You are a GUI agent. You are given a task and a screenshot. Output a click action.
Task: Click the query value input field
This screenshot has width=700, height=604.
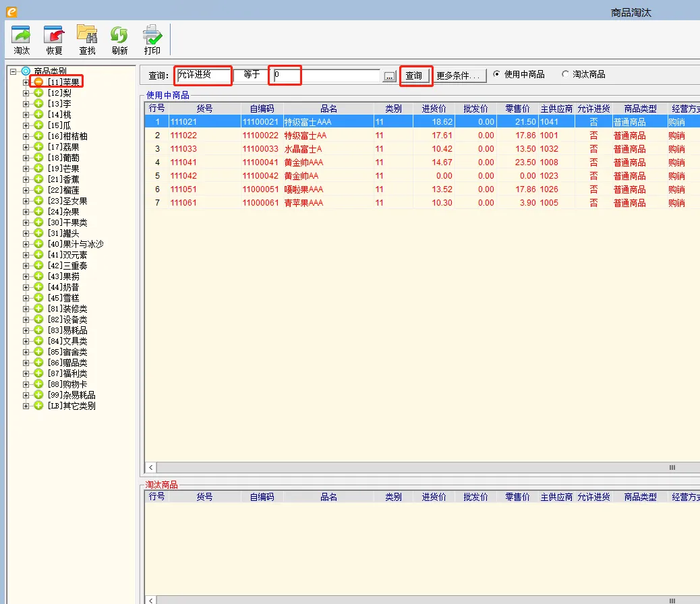tap(326, 76)
